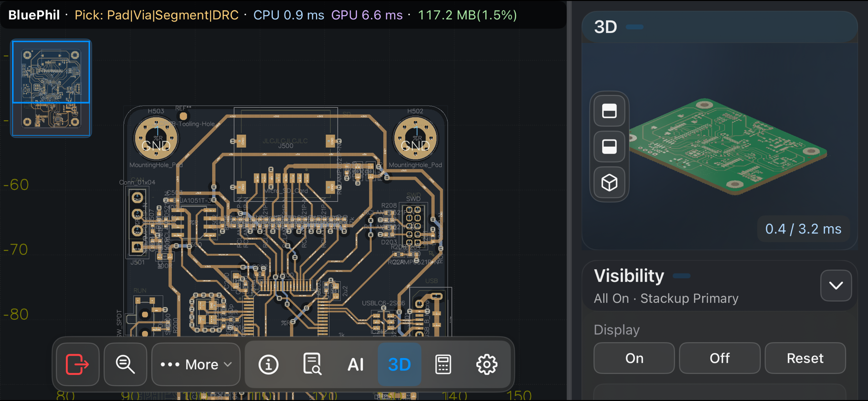Click the board minimap thumbnail
Image resolution: width=868 pixels, height=401 pixels.
(x=51, y=88)
